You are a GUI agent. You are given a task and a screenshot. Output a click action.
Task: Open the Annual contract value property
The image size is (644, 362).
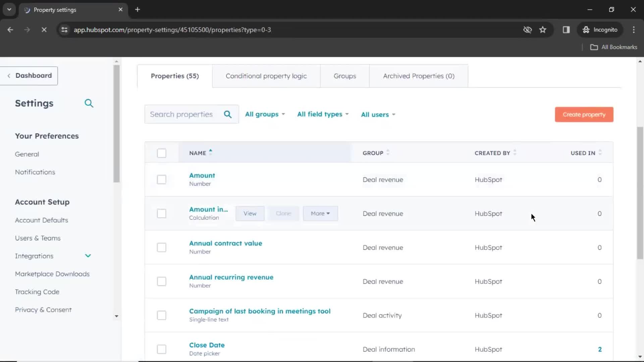(225, 243)
